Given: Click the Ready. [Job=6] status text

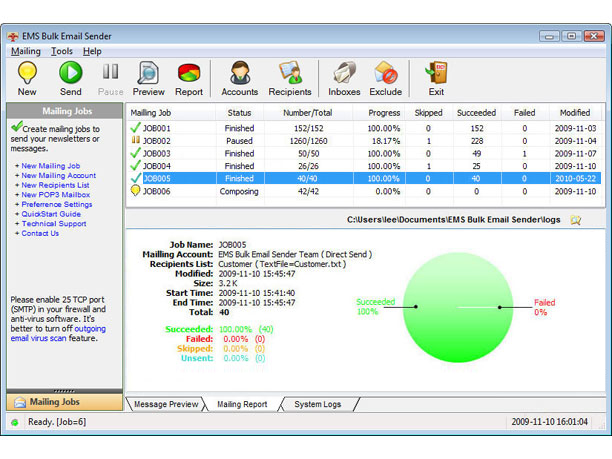Looking at the screenshot, I should [x=57, y=422].
